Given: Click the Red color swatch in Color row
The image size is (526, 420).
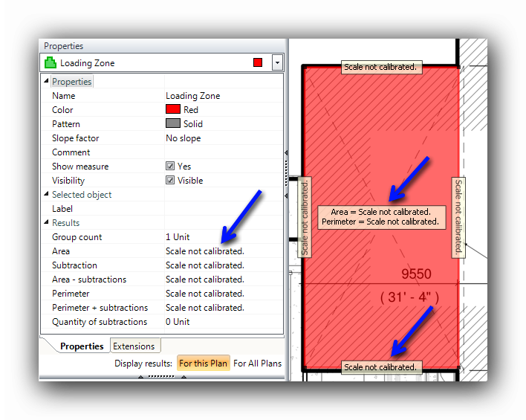Looking at the screenshot, I should tap(173, 109).
